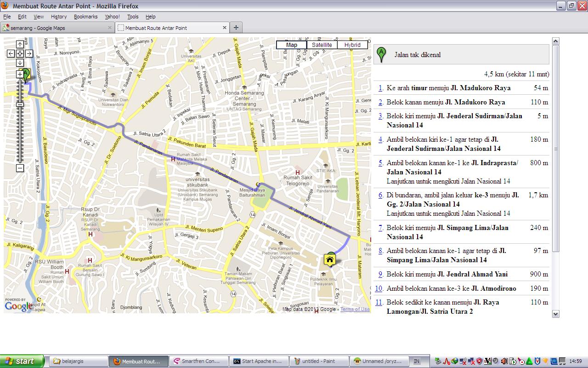
Task: Switch to semarang - Google Maps tab
Action: point(57,28)
